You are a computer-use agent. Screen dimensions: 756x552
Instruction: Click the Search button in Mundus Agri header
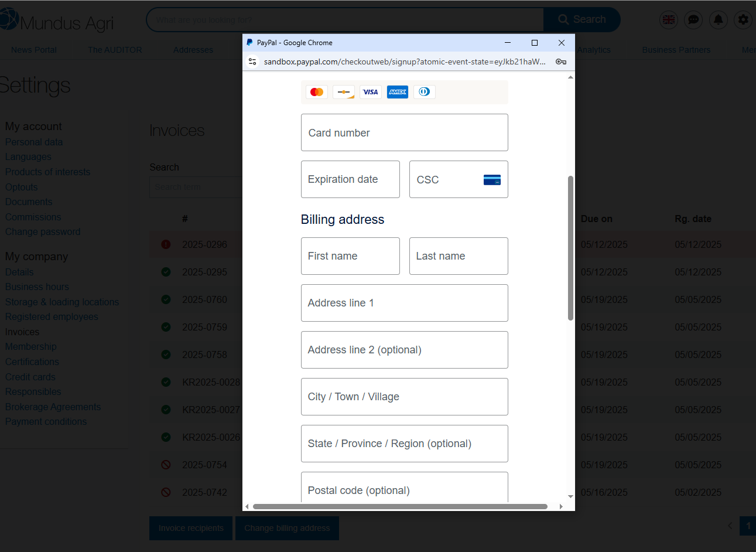pos(581,19)
